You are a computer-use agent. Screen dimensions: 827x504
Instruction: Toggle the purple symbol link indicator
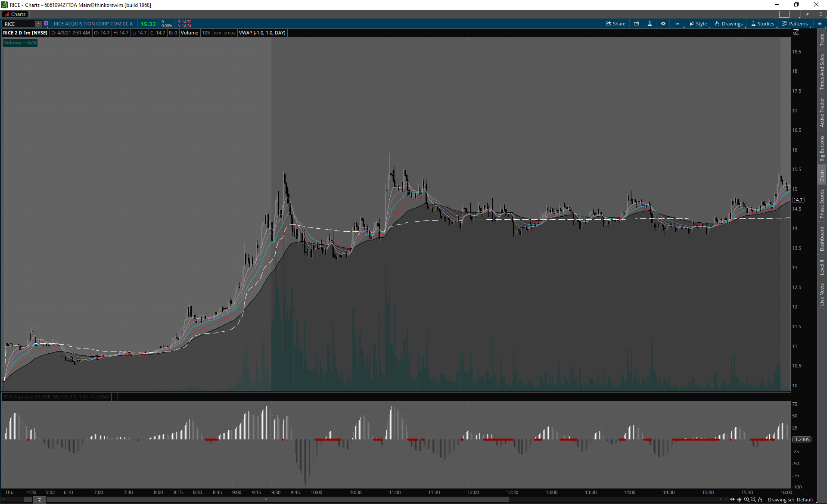[46, 24]
